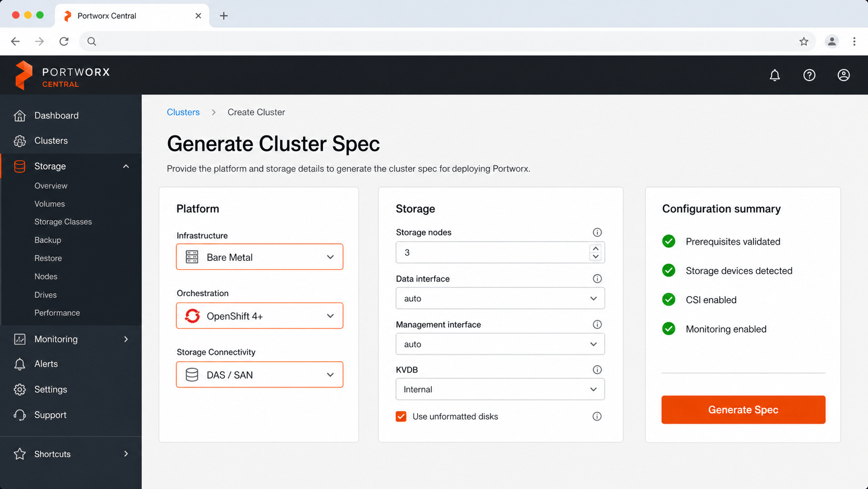Click the Support headset icon

pyautogui.click(x=20, y=415)
